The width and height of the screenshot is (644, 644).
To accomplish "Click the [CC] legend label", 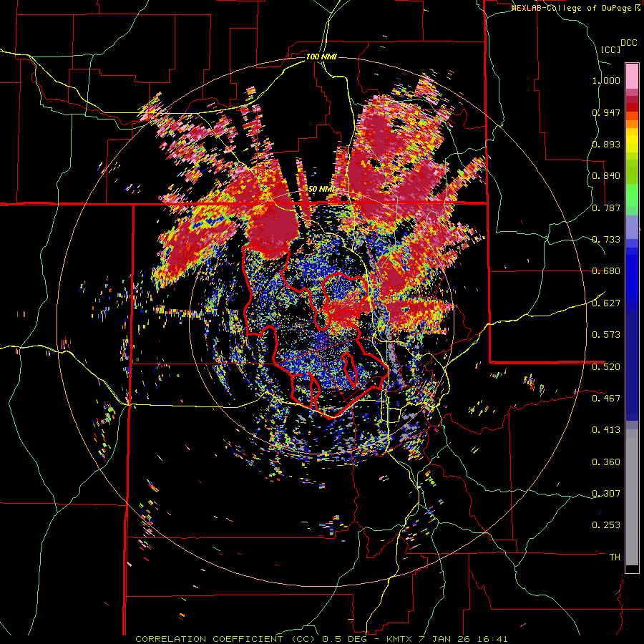I will [x=611, y=49].
